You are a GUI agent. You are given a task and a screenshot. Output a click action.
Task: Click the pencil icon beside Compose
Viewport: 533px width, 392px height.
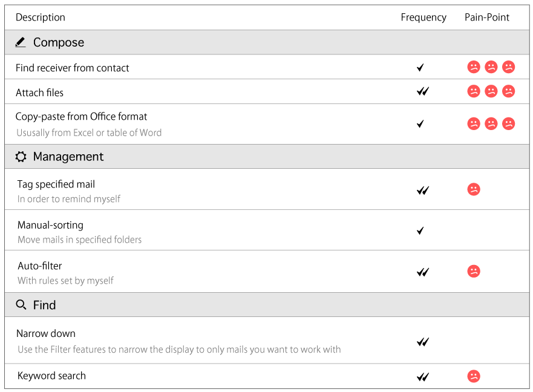21,42
